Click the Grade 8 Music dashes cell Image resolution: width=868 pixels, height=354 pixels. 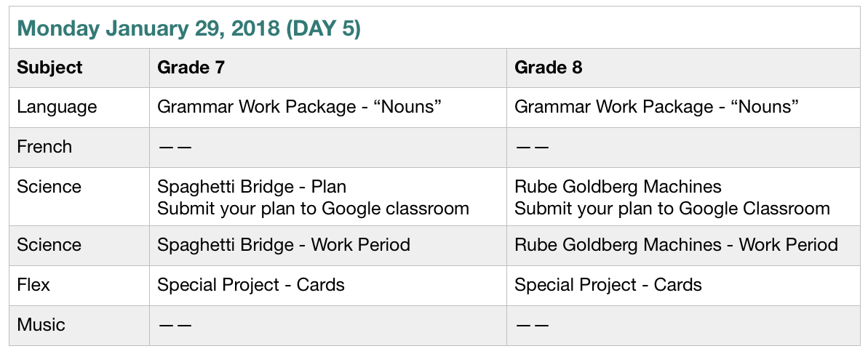tap(532, 326)
